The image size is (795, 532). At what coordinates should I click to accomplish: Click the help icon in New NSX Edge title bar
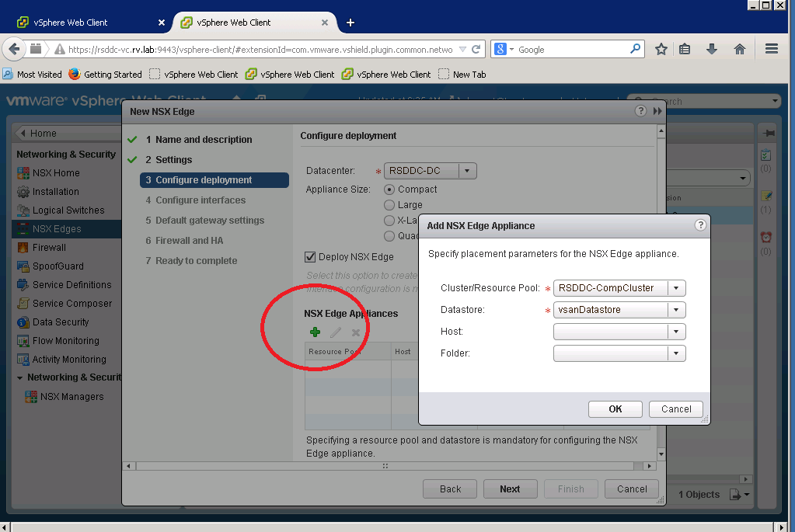640,111
